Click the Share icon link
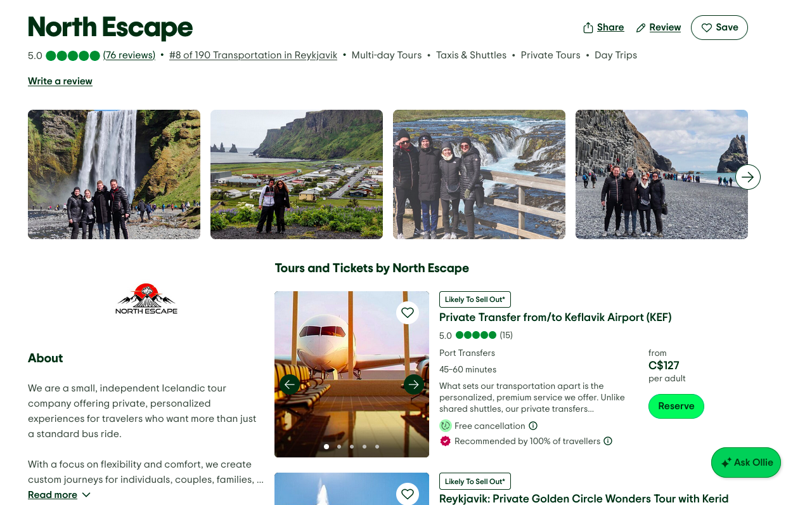 pyautogui.click(x=603, y=27)
